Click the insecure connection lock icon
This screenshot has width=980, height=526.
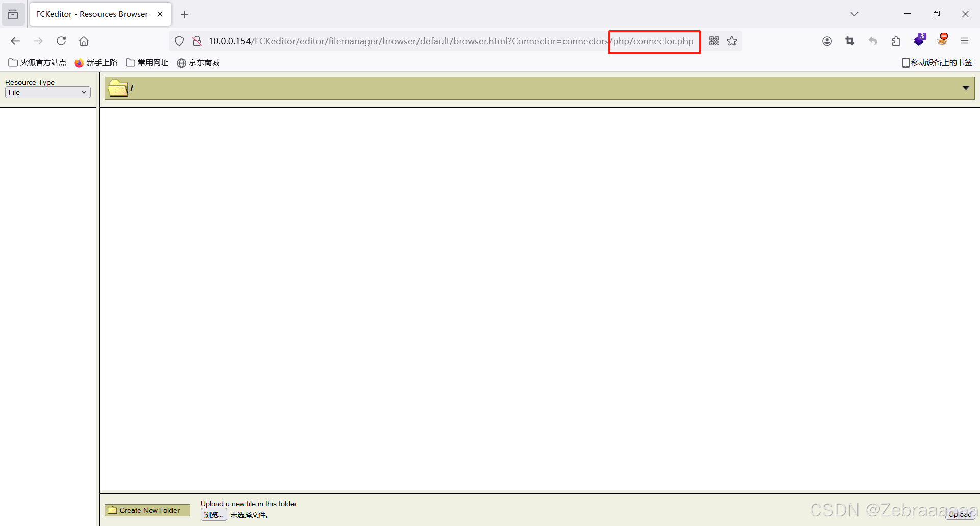point(197,41)
